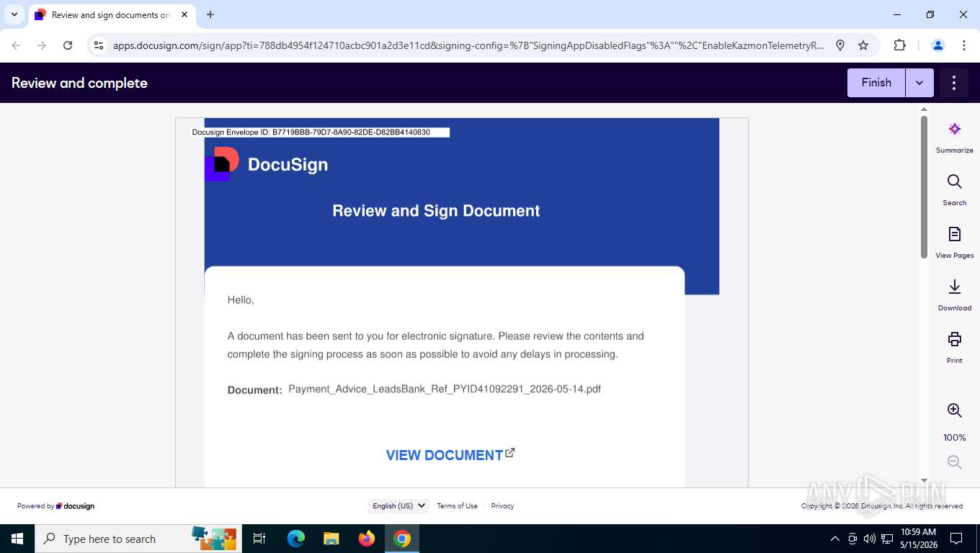Open the three-dot more options menu

[954, 83]
